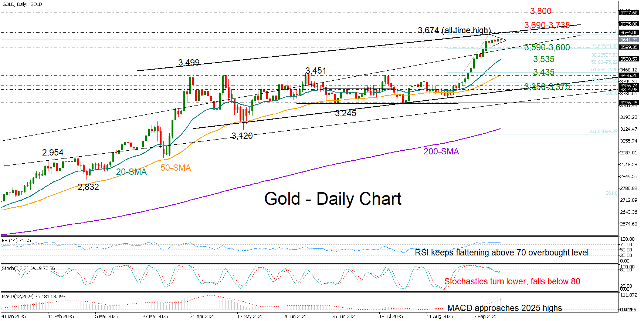This screenshot has width=644, height=321.
Task: Click the Gold - Daily Chart title text
Action: coord(332,199)
